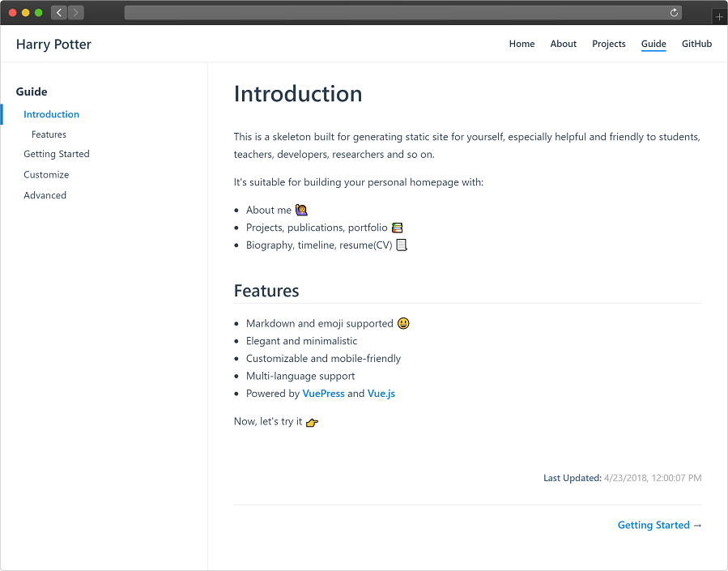Reload the page with the refresh icon
This screenshot has width=728, height=571.
[674, 12]
